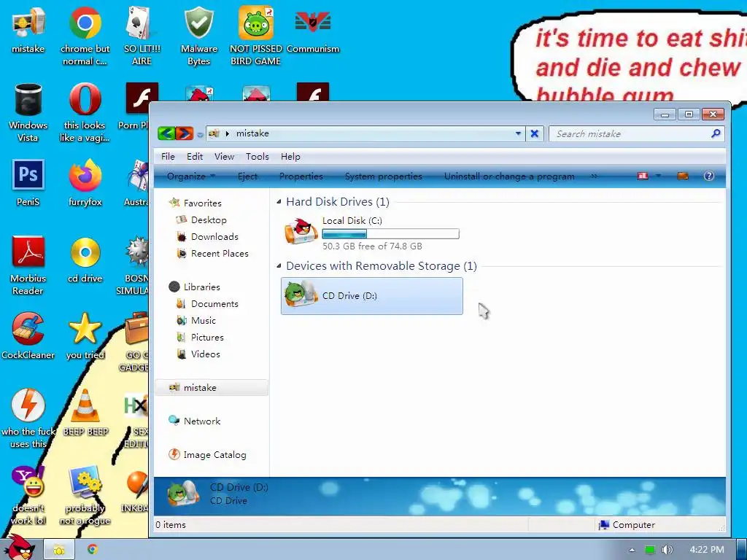Select the Windows Vista recycle bin icon
Viewport: 747px width, 560px height.
tap(28, 112)
